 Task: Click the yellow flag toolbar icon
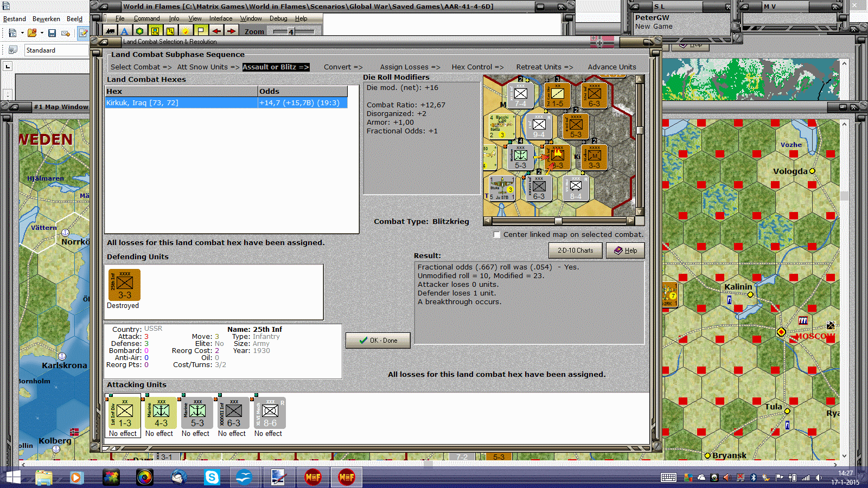pyautogui.click(x=201, y=31)
